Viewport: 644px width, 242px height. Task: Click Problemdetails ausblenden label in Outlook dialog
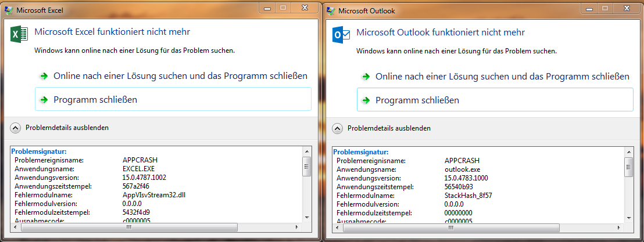pos(389,128)
